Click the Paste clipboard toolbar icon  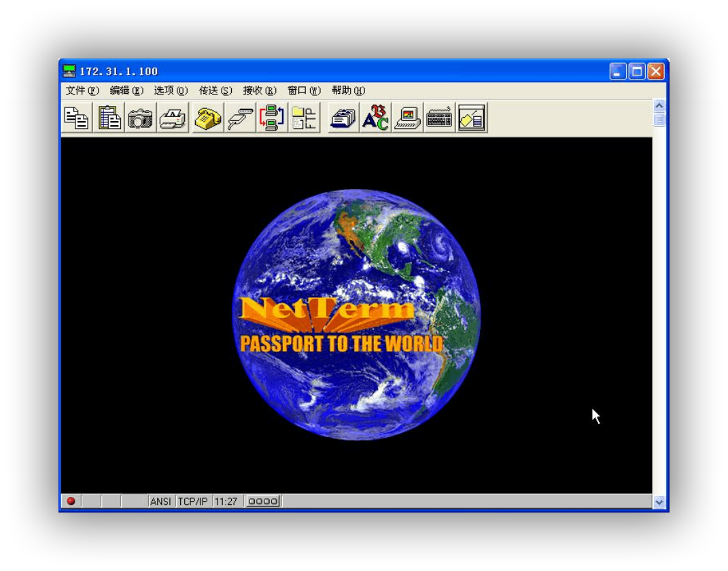109,118
